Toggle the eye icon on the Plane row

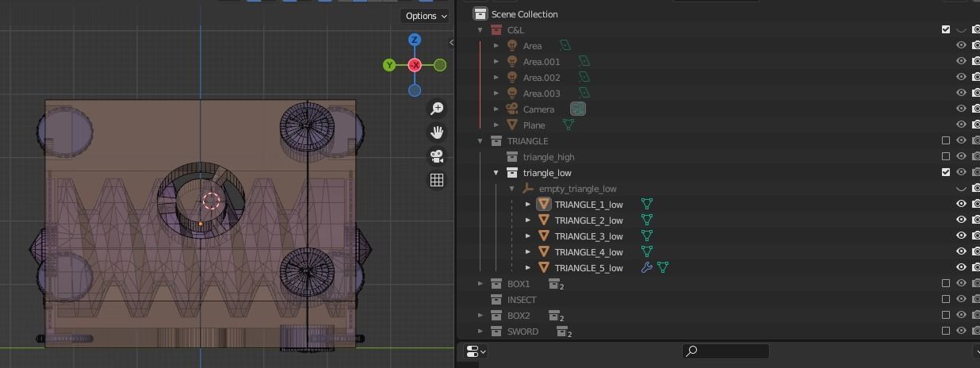point(961,125)
